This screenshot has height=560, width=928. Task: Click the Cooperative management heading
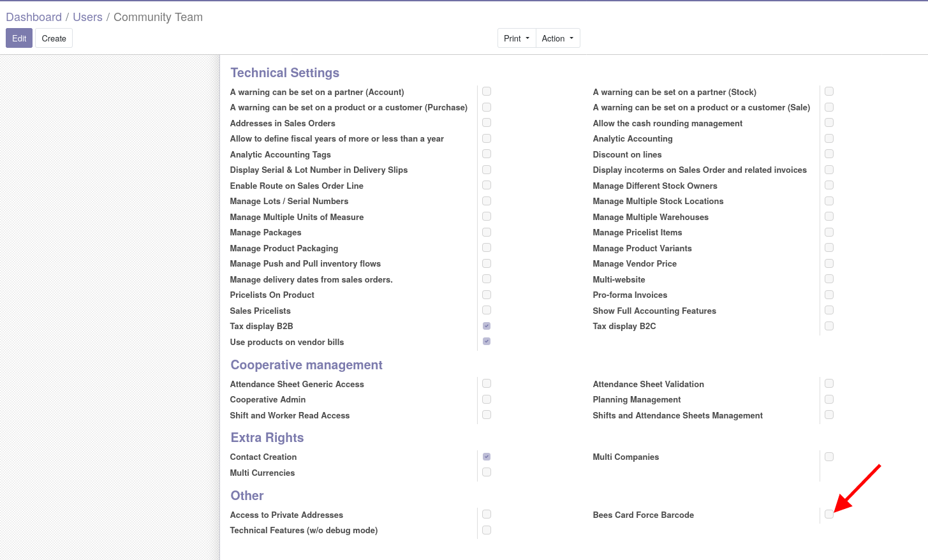click(306, 365)
